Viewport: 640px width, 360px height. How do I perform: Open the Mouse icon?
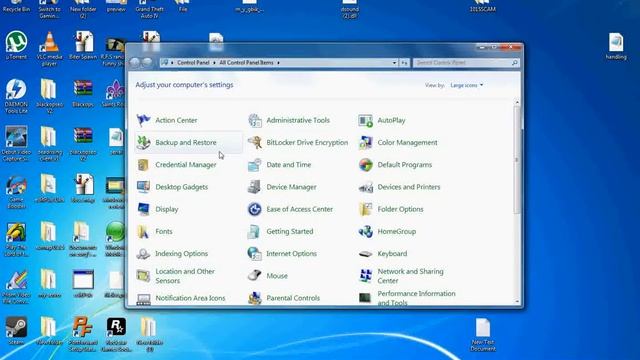click(255, 276)
